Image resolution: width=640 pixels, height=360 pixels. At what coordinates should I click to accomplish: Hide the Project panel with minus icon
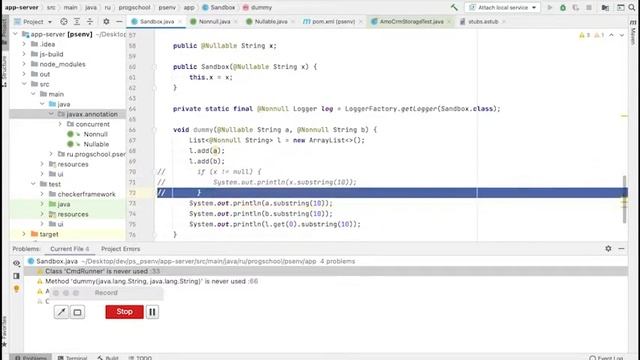pyautogui.click(x=119, y=22)
